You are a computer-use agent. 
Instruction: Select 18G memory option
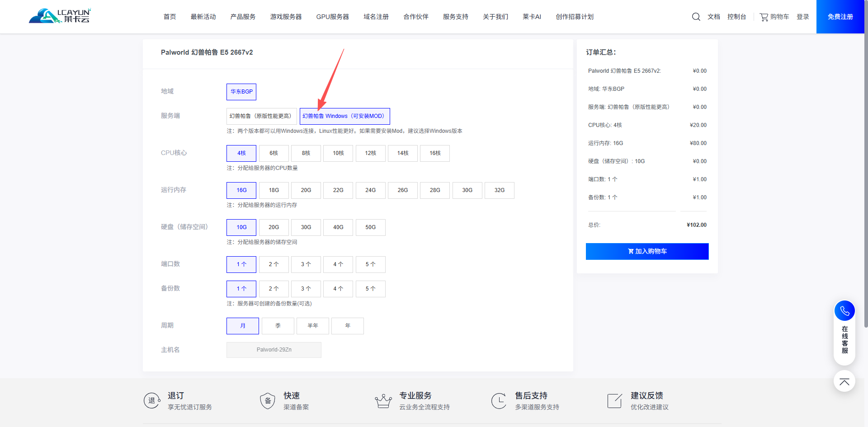274,190
